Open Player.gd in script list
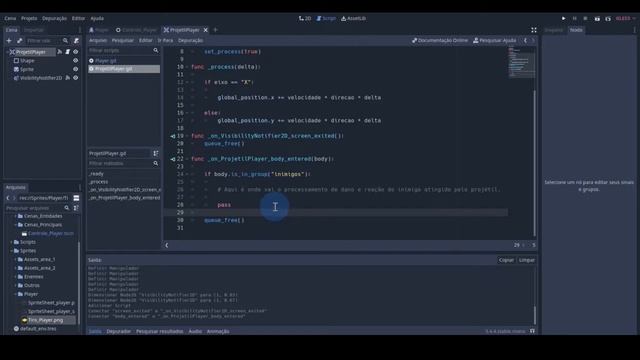The width and height of the screenshot is (640, 360). pyautogui.click(x=105, y=60)
